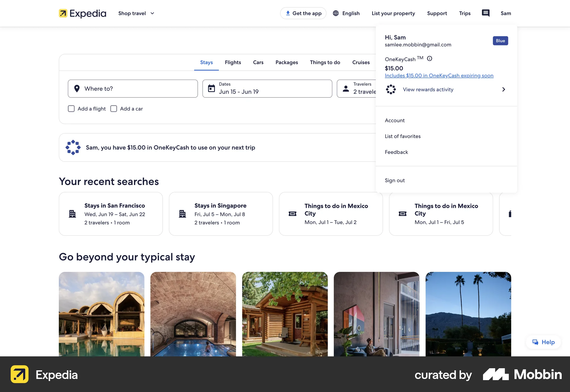This screenshot has height=392, width=570.
Task: Click the download icon on Get the app
Action: tap(287, 13)
